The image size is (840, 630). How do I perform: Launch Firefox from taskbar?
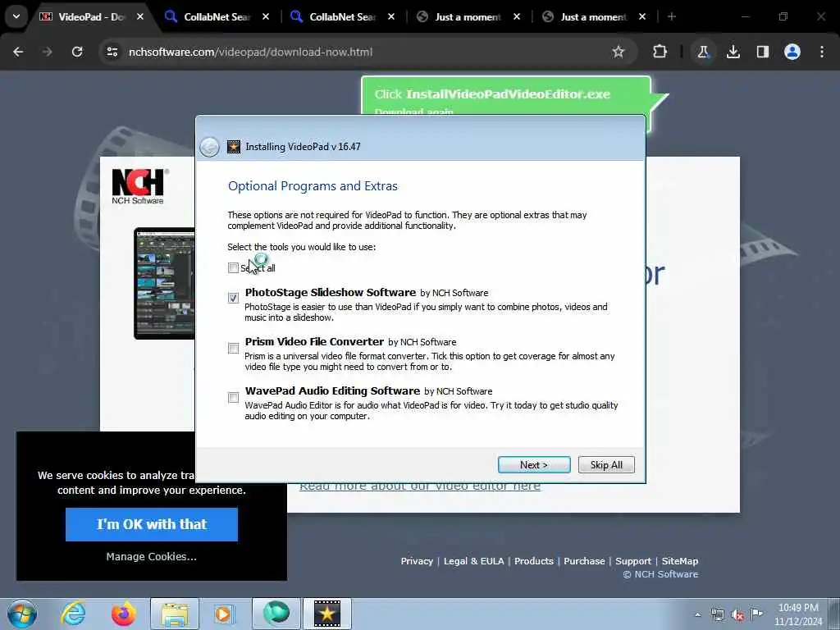point(123,614)
